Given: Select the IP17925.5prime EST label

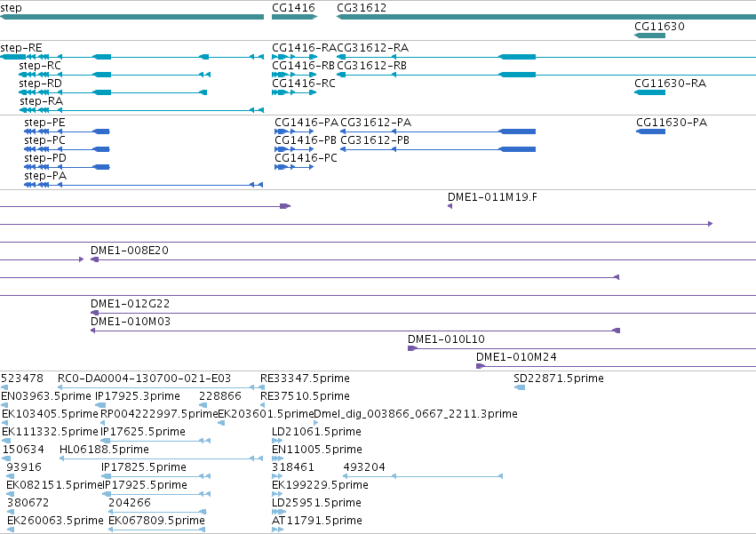Looking at the screenshot, I should (x=145, y=486).
